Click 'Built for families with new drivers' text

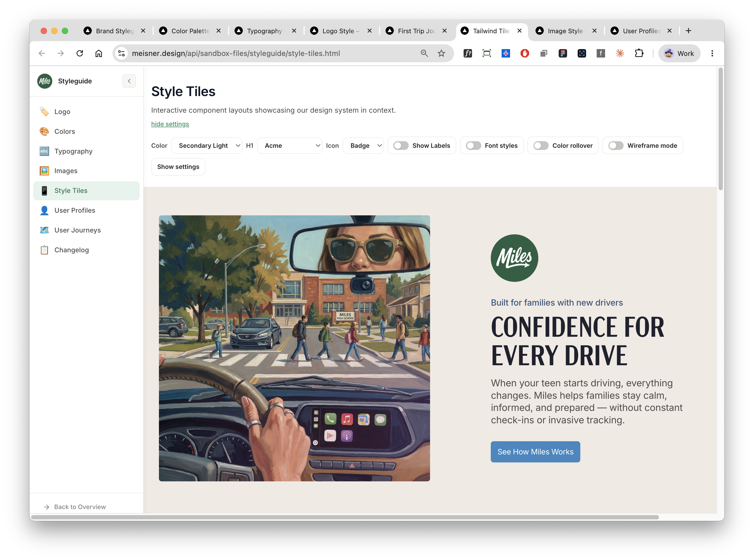pyautogui.click(x=557, y=303)
